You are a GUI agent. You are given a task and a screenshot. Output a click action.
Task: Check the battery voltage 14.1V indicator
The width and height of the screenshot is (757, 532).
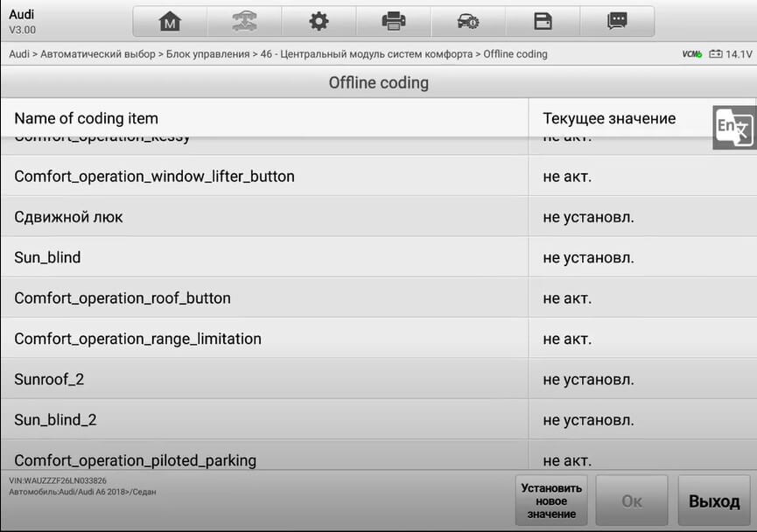[x=731, y=54]
